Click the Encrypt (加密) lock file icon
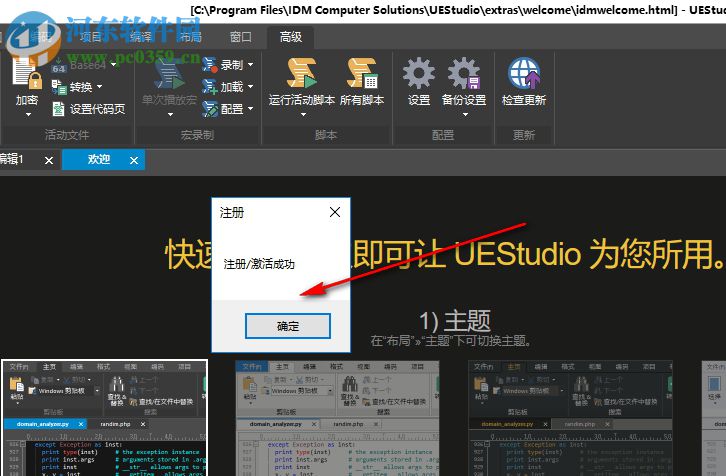Image resolution: width=726 pixels, height=476 pixels. coord(27,73)
